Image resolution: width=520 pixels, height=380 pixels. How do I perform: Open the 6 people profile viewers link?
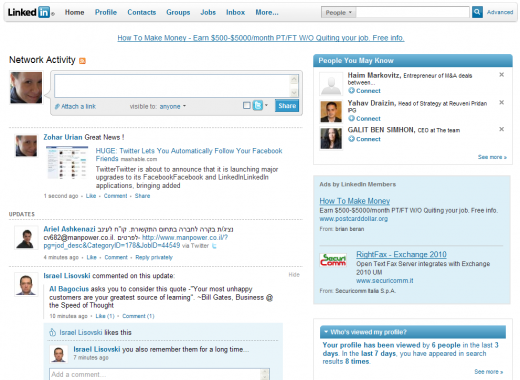pyautogui.click(x=446, y=345)
